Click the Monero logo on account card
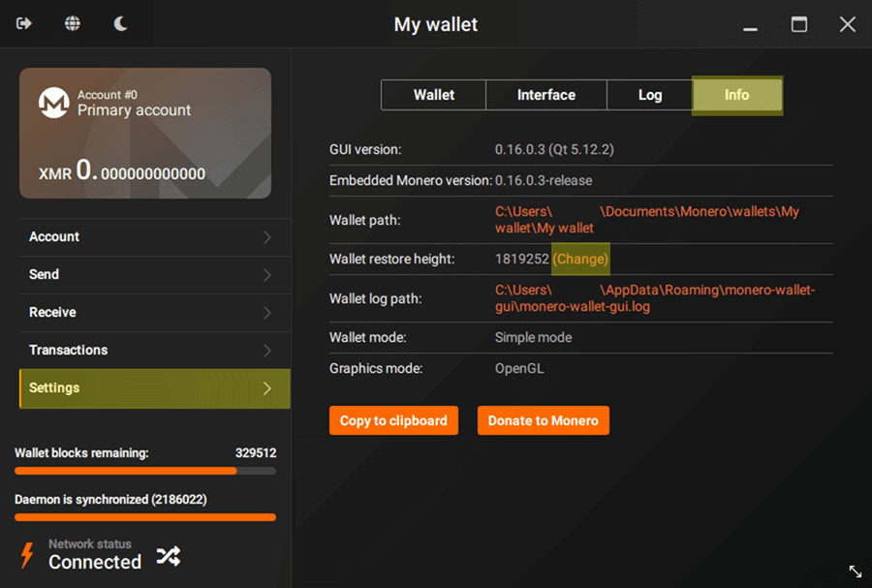This screenshot has height=588, width=872. tap(53, 103)
